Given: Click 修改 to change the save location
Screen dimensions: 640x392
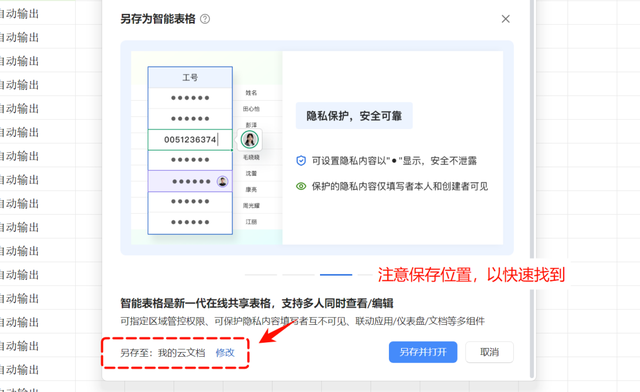Looking at the screenshot, I should click(x=225, y=352).
